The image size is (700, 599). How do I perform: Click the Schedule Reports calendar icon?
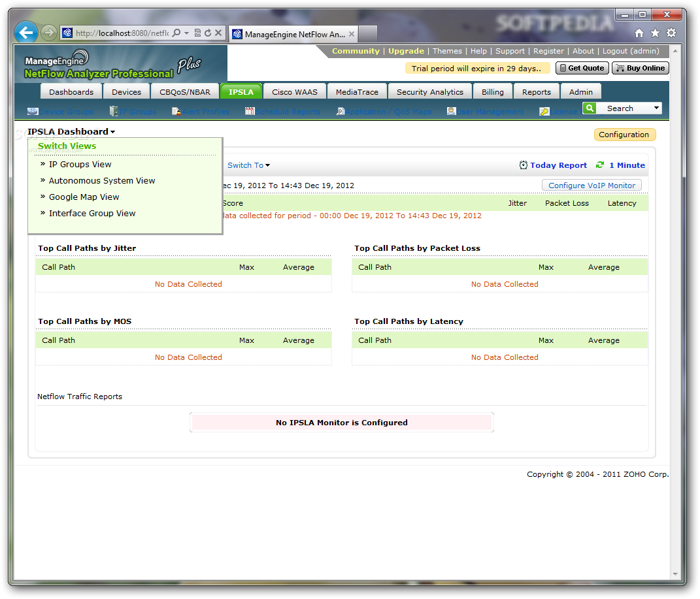250,111
